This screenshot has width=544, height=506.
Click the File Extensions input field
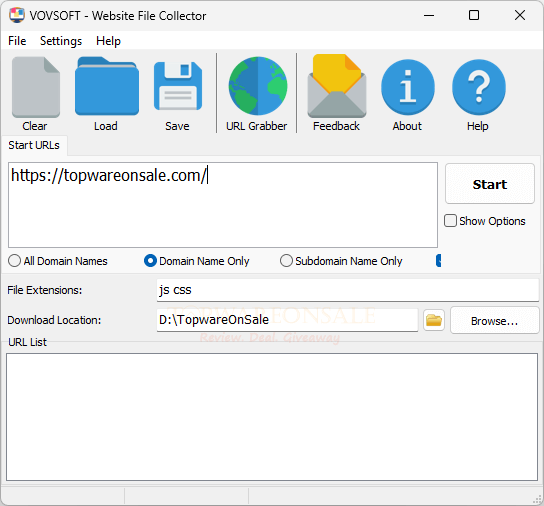coord(348,290)
